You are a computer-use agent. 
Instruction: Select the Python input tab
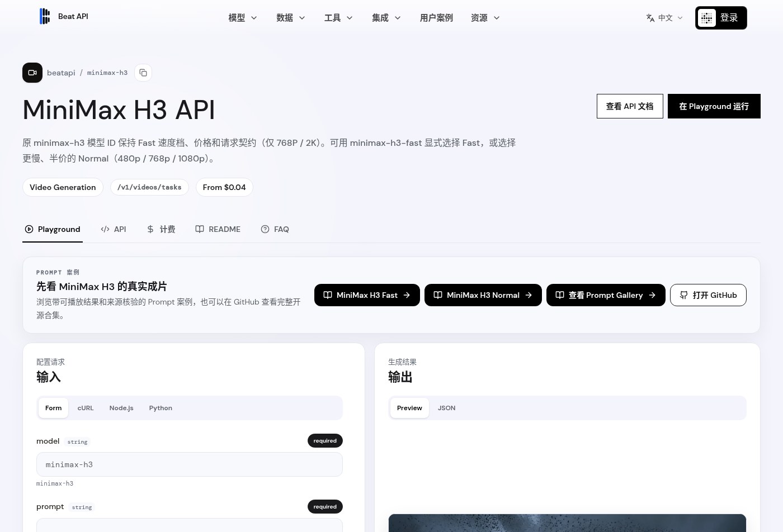pos(161,408)
